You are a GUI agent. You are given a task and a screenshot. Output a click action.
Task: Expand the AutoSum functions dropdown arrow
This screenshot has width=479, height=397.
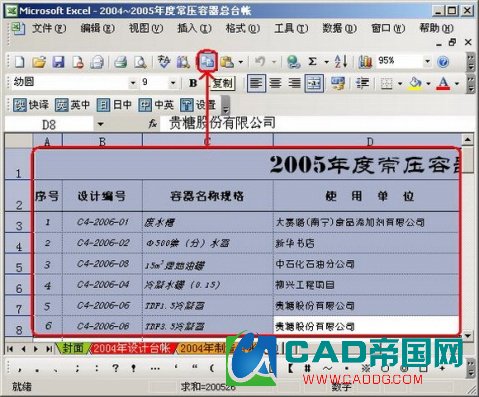tap(326, 62)
